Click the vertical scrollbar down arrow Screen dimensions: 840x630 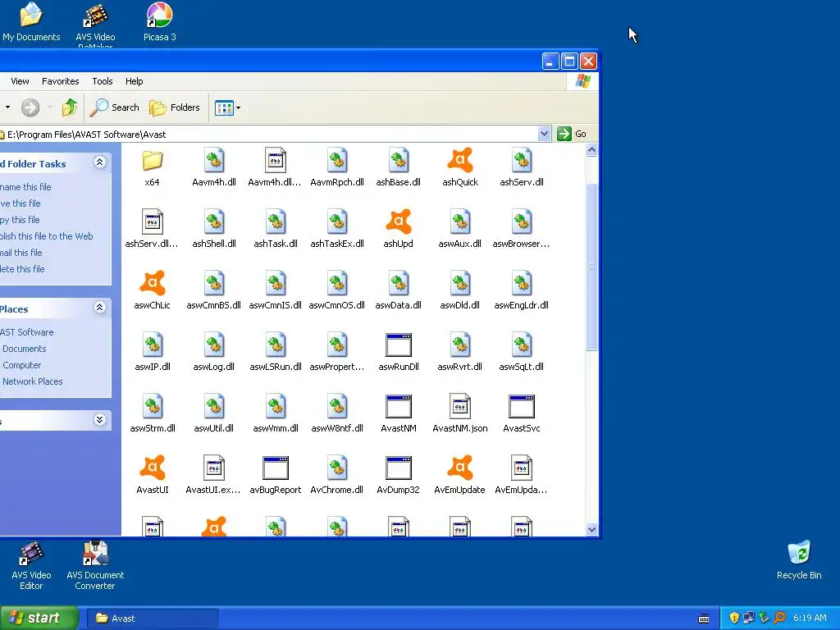click(591, 529)
